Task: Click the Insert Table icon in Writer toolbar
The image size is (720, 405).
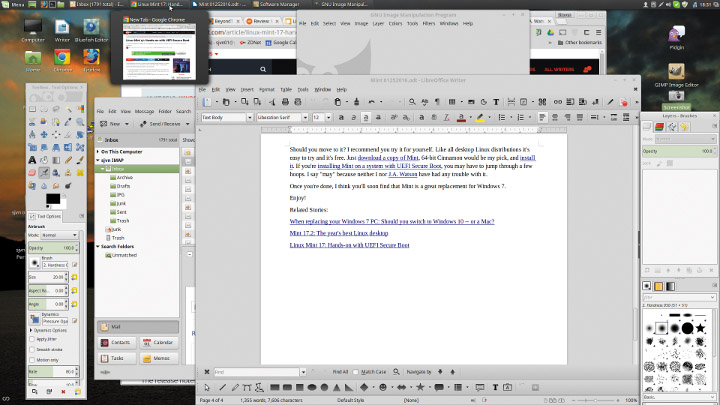Action: click(452, 102)
